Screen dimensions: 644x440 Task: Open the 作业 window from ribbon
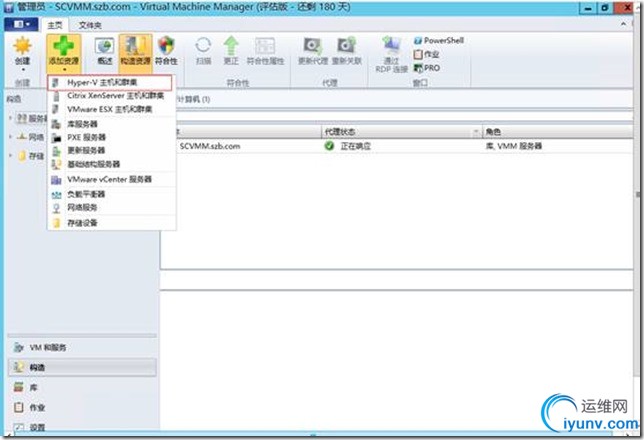coord(426,54)
